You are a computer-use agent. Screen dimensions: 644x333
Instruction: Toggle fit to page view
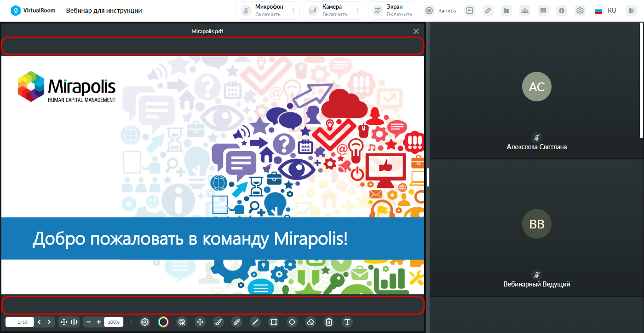(x=64, y=322)
